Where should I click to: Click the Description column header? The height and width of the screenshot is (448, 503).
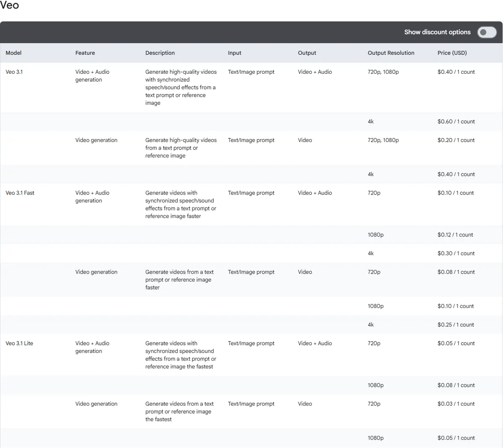(x=160, y=53)
